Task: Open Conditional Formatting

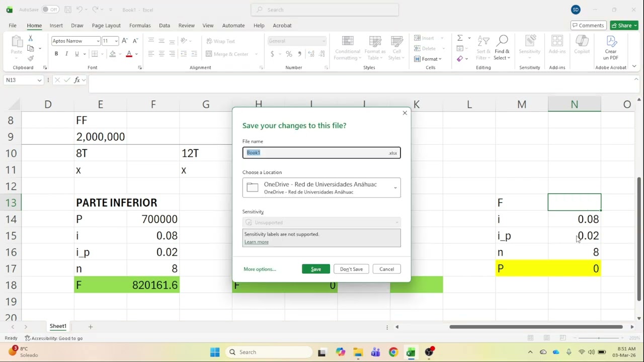Action: [x=348, y=48]
